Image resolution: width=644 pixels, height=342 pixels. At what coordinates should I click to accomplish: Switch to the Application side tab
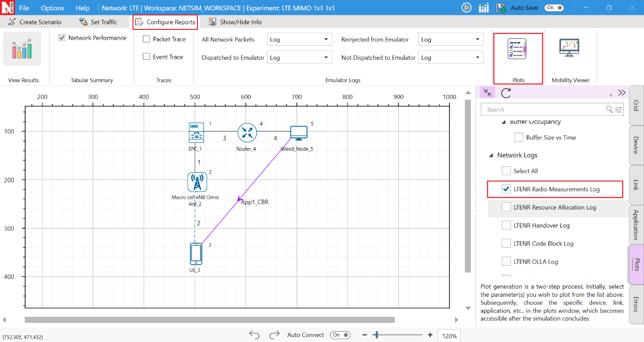tap(636, 225)
